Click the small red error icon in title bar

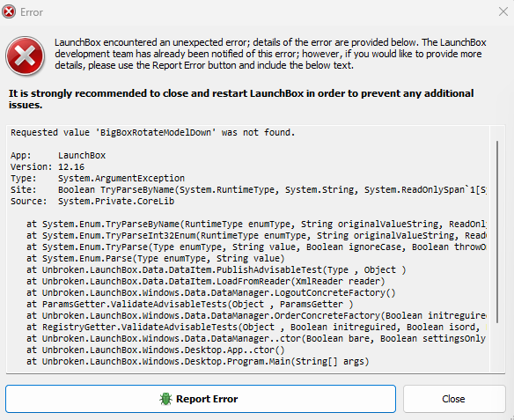click(9, 12)
